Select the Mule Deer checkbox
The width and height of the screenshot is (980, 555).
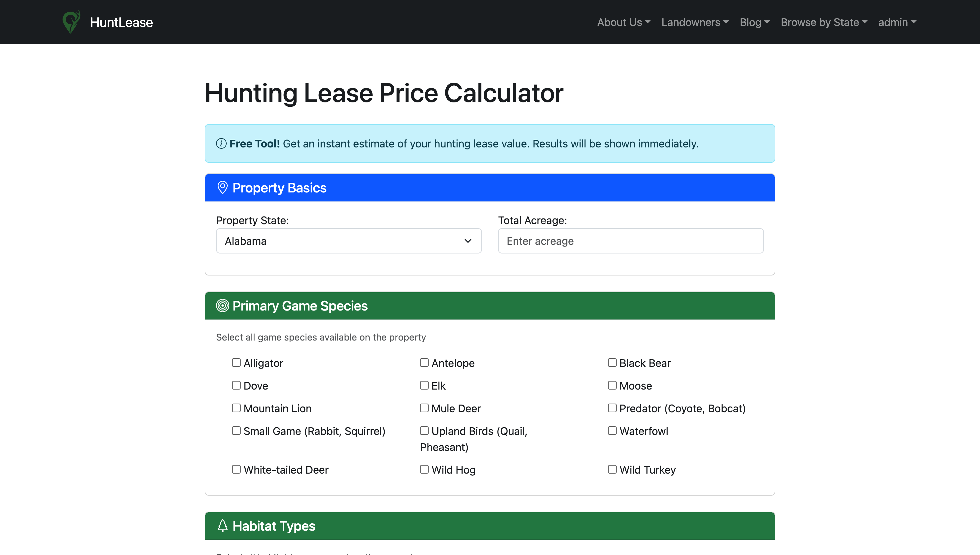coord(424,408)
